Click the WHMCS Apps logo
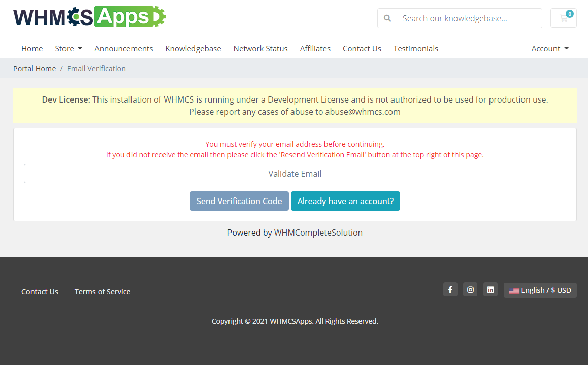Viewport: 588px width, 365px height. [89, 17]
